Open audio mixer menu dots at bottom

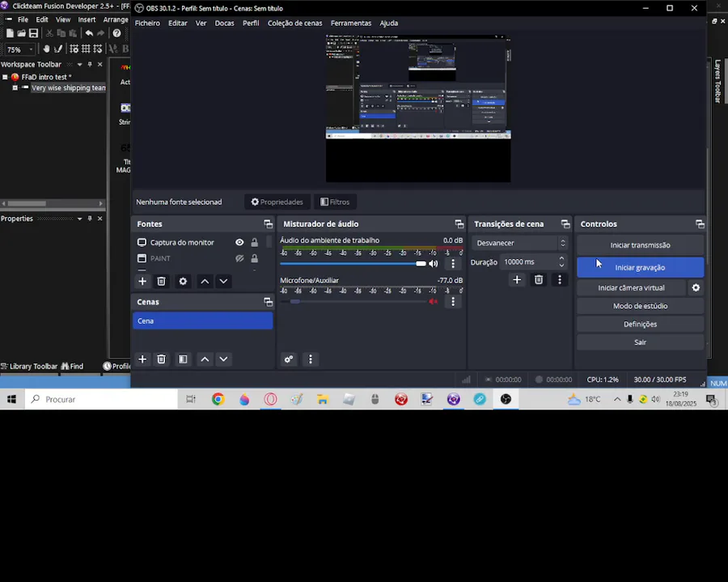pos(311,359)
